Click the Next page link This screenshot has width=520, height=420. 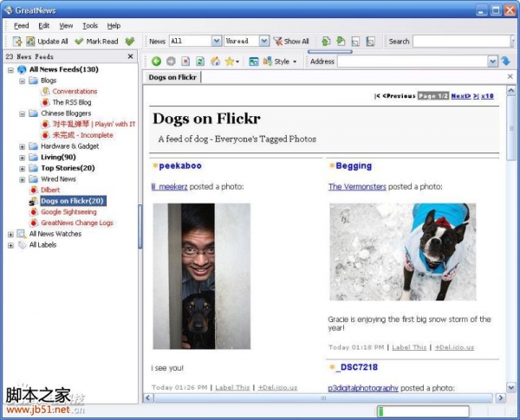click(461, 96)
